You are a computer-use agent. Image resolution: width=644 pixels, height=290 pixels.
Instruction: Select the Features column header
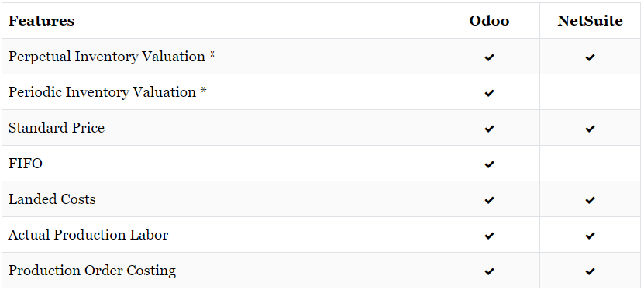pos(42,20)
